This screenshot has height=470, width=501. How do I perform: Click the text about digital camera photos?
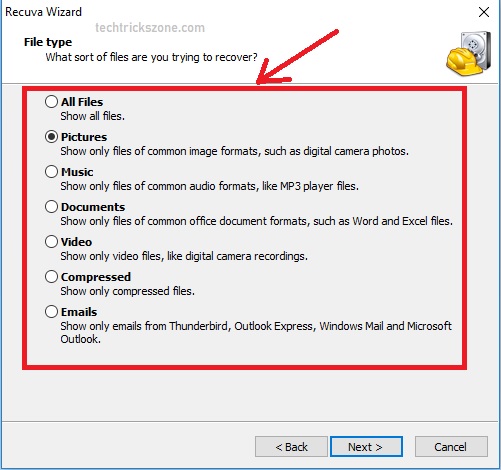[234, 151]
